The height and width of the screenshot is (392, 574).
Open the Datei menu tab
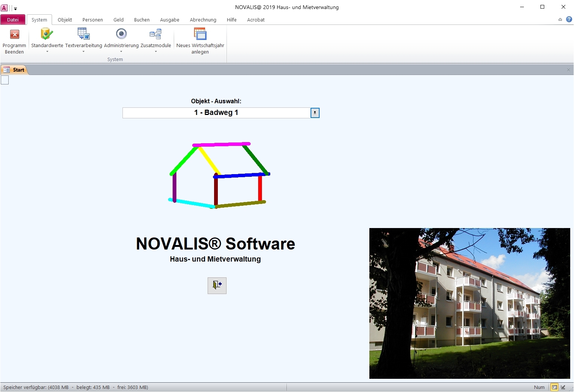click(x=13, y=20)
